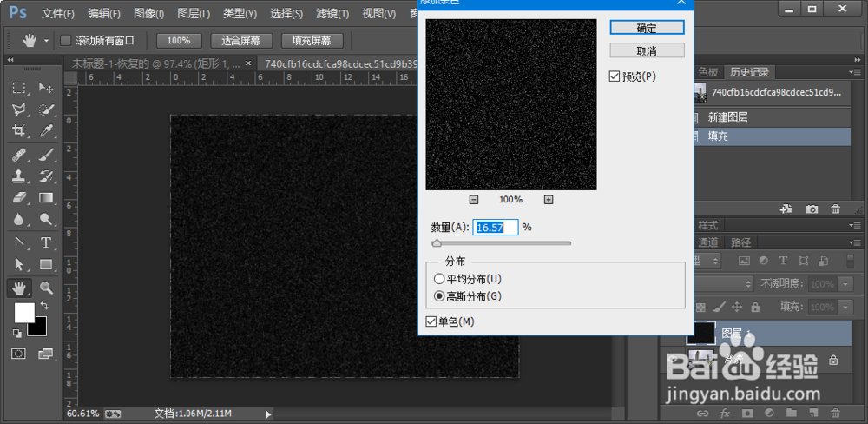Select the Brush tool

[46, 155]
